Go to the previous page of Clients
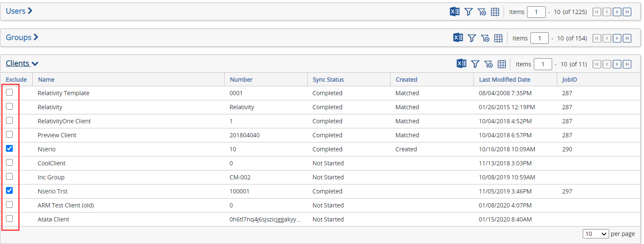 click(x=607, y=64)
